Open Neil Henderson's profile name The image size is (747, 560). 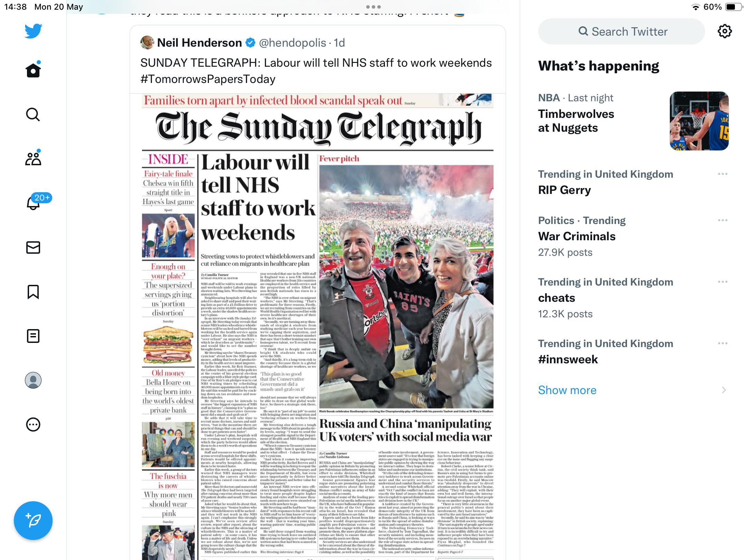[x=200, y=43]
